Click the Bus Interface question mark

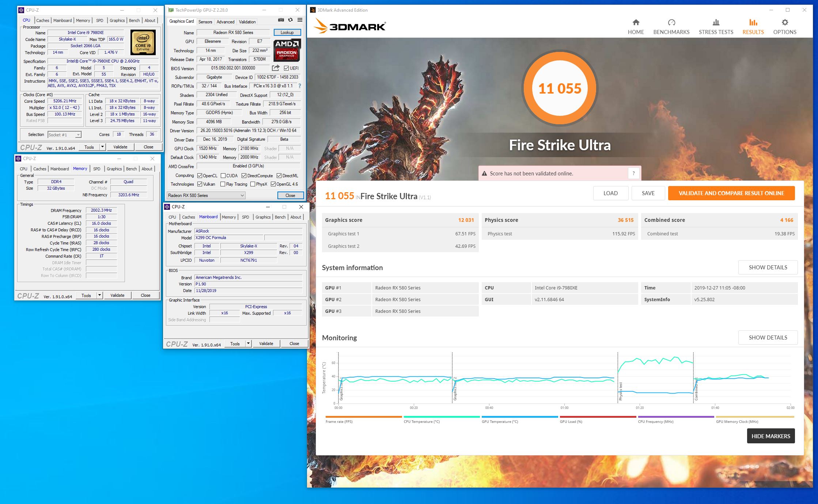(x=300, y=86)
